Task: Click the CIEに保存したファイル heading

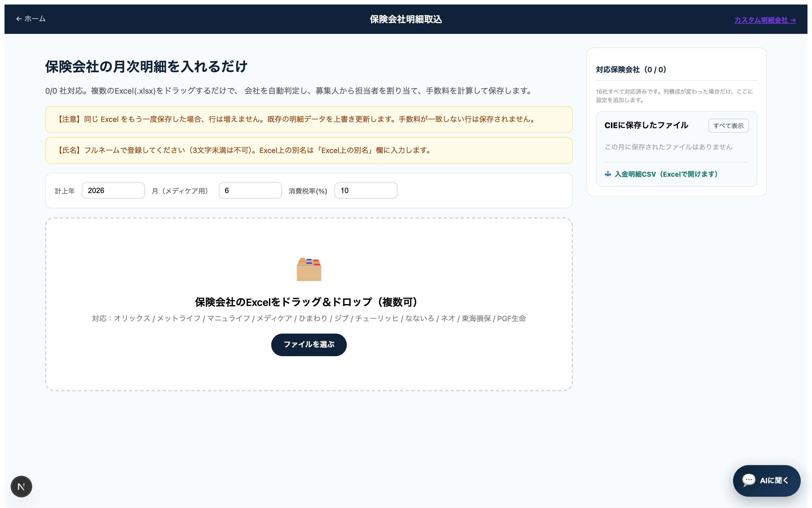Action: pos(646,125)
